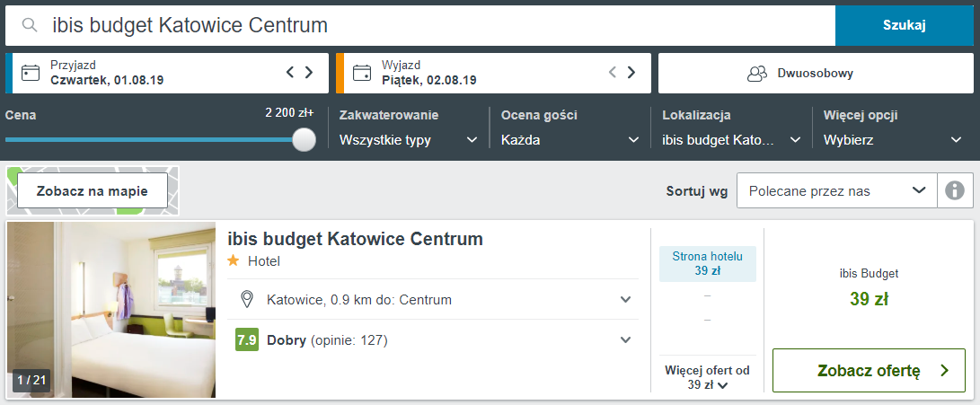980x405 pixels.
Task: Open hotel room photo thumbnail
Action: [111, 310]
